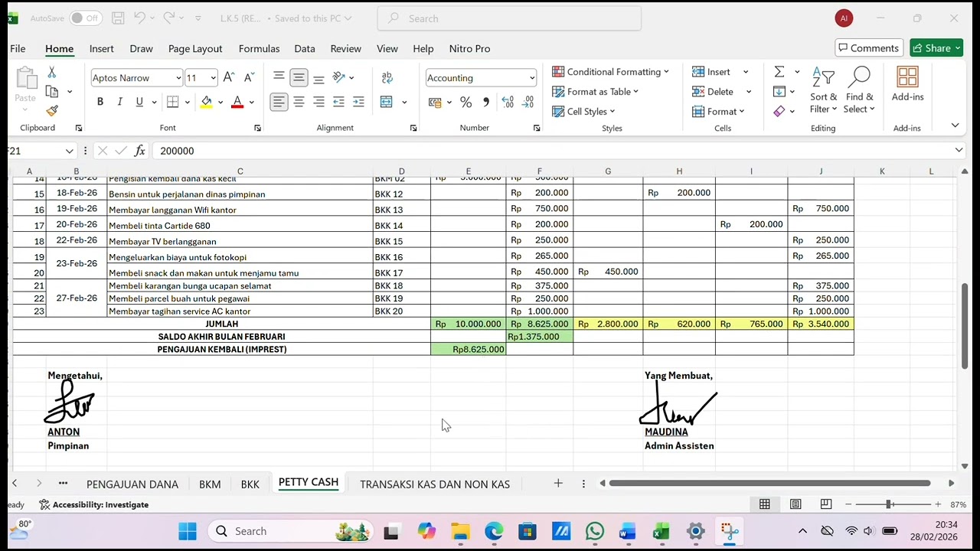The height and width of the screenshot is (551, 980).
Task: Click the Insert Function fx icon
Action: click(x=139, y=151)
